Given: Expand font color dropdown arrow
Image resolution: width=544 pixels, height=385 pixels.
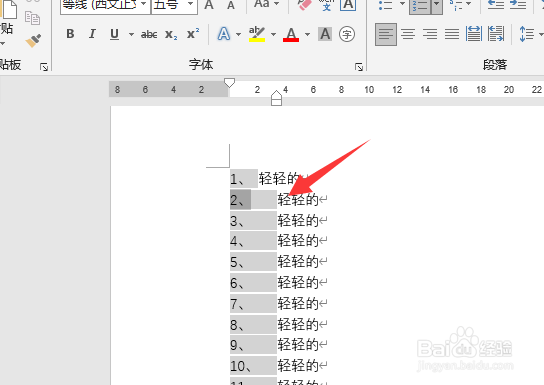Looking at the screenshot, I should click(x=307, y=34).
